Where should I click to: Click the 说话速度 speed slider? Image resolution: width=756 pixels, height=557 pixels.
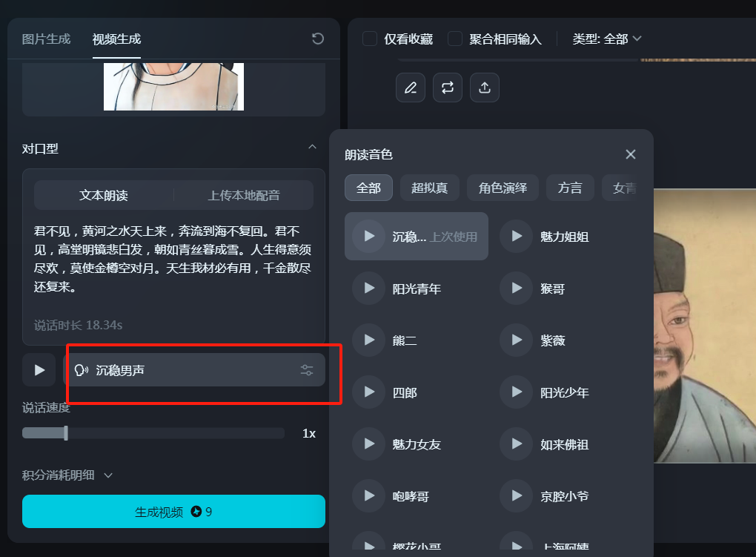(65, 432)
